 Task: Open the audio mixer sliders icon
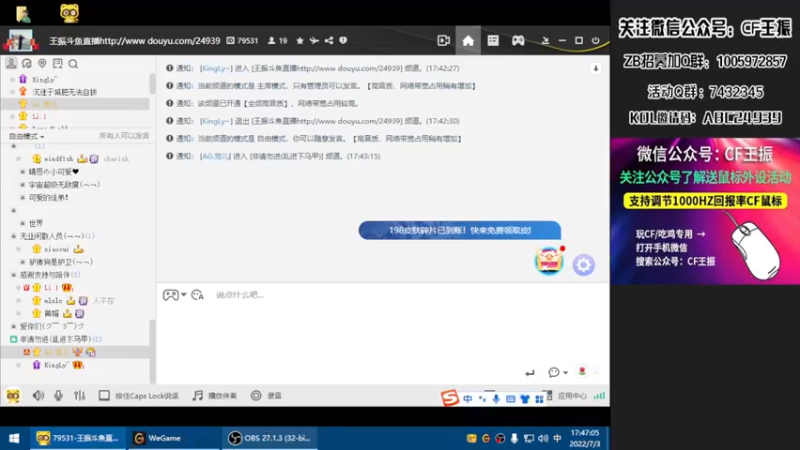80,395
